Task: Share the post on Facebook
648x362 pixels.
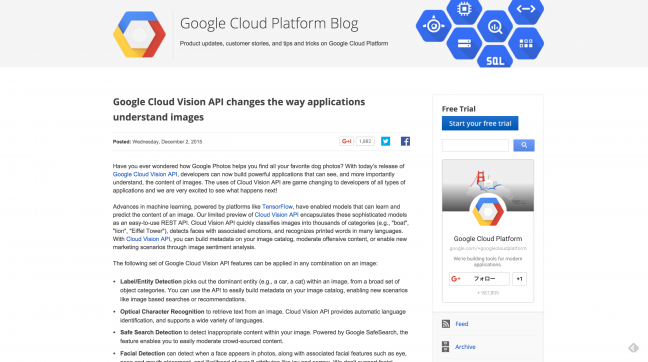Action: tap(405, 141)
